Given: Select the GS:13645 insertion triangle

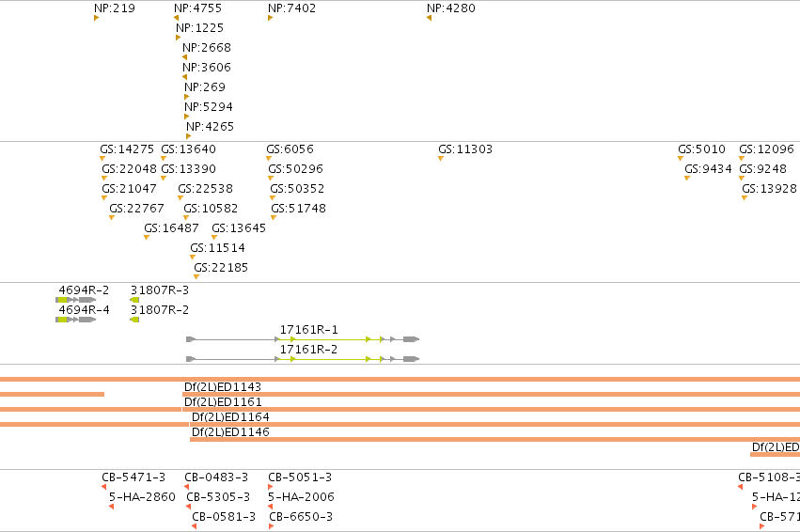Looking at the screenshot, I should (214, 238).
